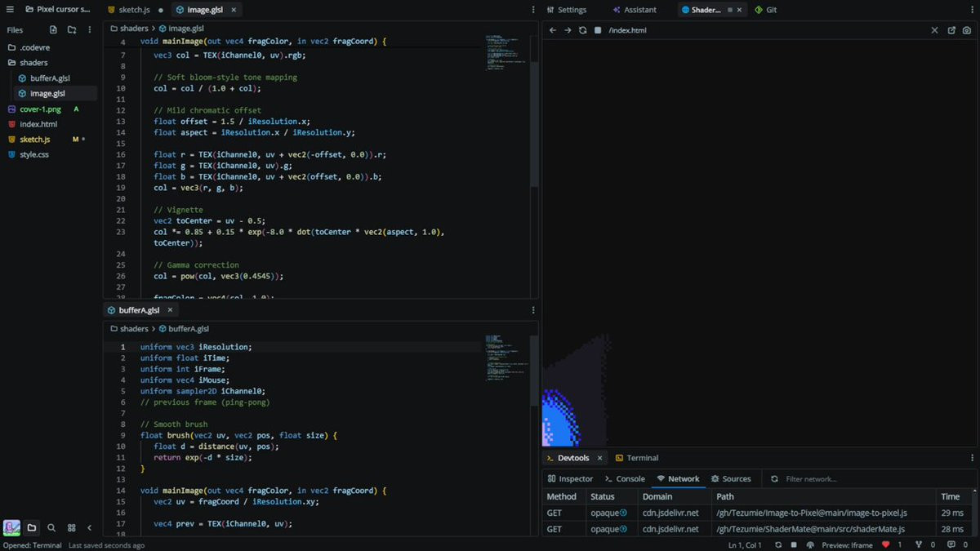
Task: Toggle the hamburger menu at top left
Action: click(10, 10)
